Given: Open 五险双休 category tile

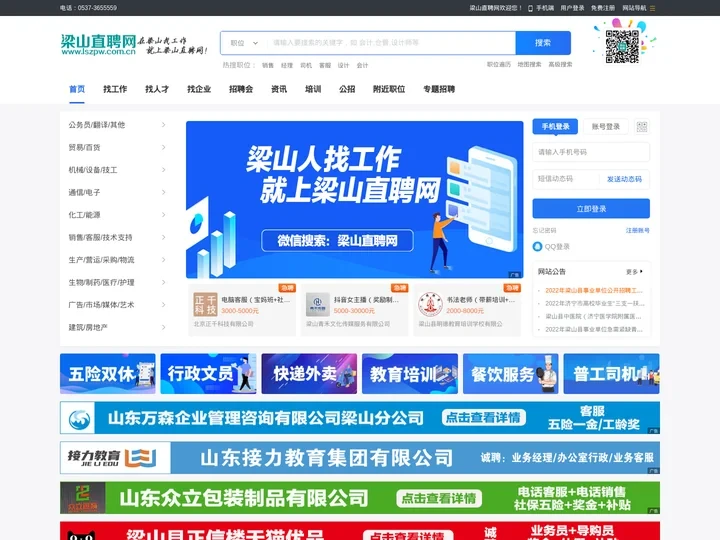Looking at the screenshot, I should click(x=108, y=374).
